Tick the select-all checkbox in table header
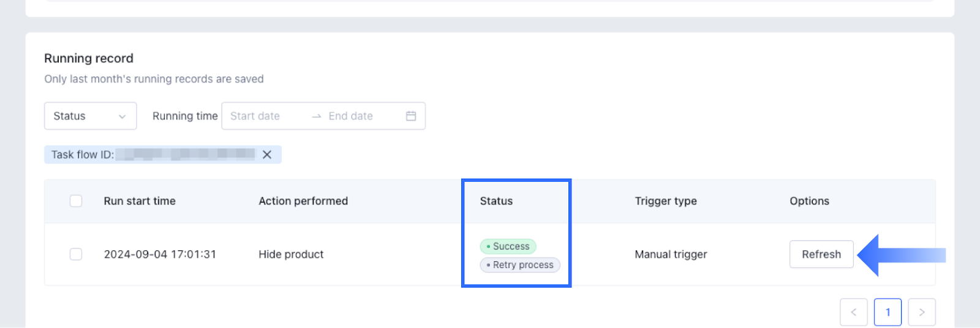 coord(76,201)
